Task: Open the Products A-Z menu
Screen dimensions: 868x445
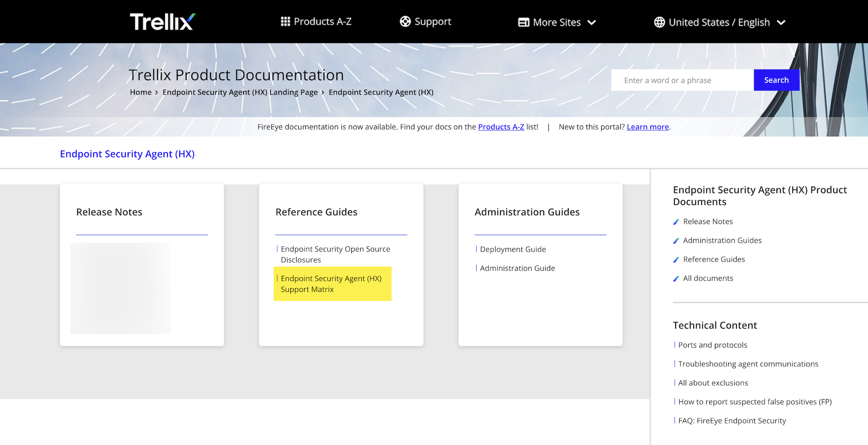Action: pos(322,22)
